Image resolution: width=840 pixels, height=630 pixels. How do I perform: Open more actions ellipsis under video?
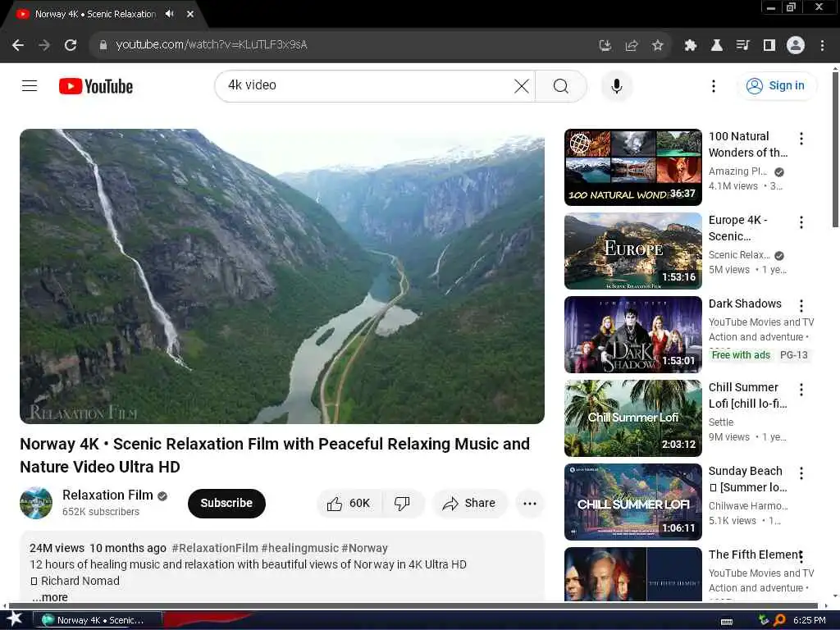530,503
